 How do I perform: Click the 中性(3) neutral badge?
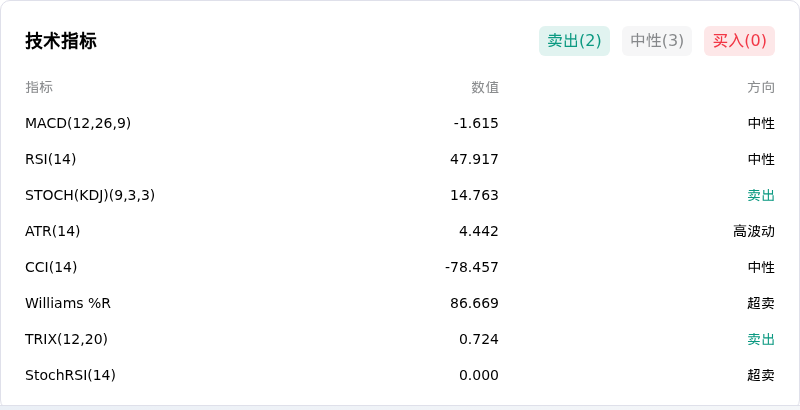(657, 41)
